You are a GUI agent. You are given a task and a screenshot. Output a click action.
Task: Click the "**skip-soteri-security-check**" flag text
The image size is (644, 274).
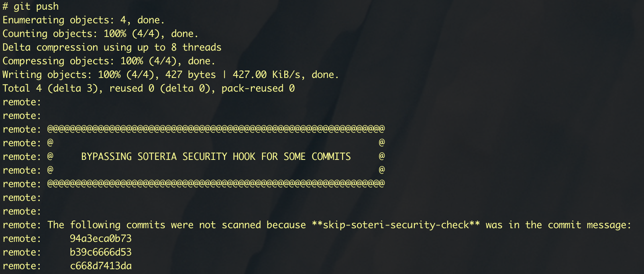[395, 225]
